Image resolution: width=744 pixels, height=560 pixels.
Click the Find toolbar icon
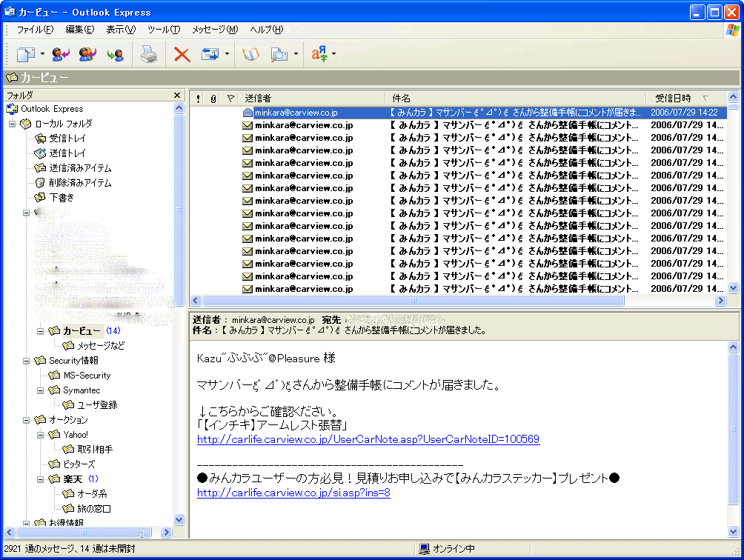click(x=279, y=55)
